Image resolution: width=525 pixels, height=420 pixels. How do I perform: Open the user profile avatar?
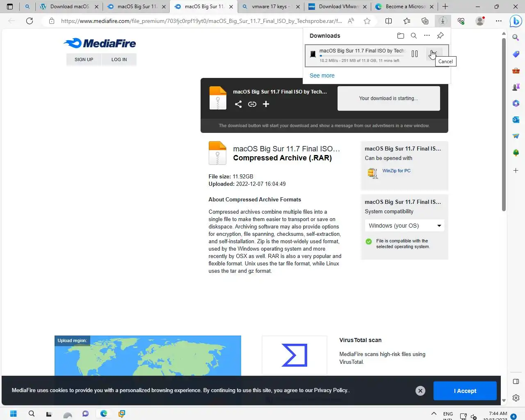coord(479,21)
